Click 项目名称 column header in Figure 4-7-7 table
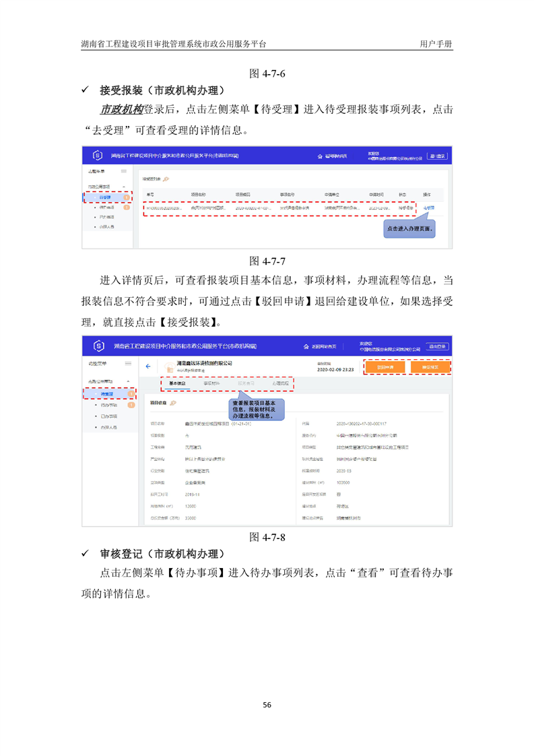This screenshot has width=534, height=756. (x=198, y=194)
